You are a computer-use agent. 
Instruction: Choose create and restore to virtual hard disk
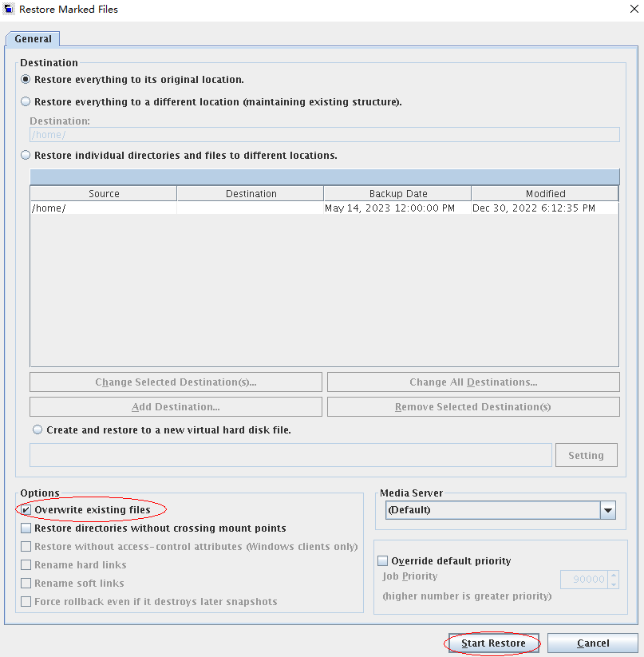point(38,429)
